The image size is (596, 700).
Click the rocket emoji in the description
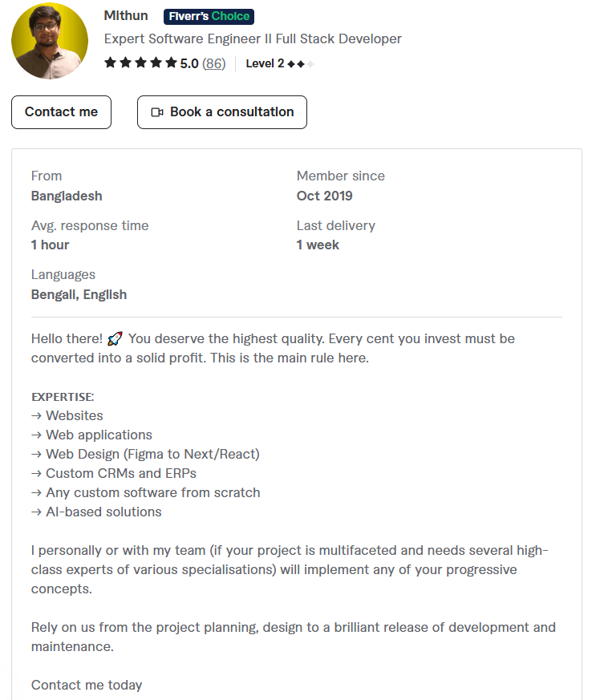(115, 339)
